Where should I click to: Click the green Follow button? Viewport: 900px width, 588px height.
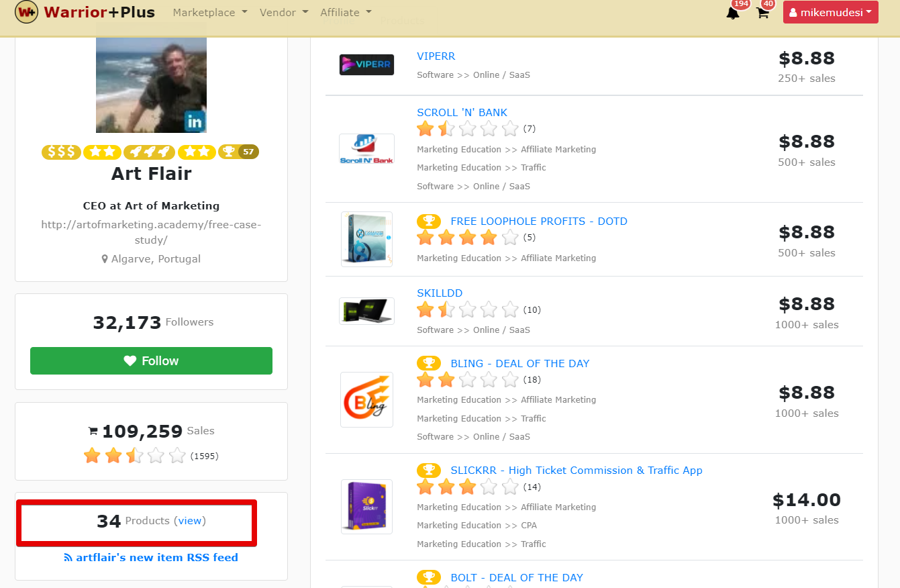(x=151, y=360)
